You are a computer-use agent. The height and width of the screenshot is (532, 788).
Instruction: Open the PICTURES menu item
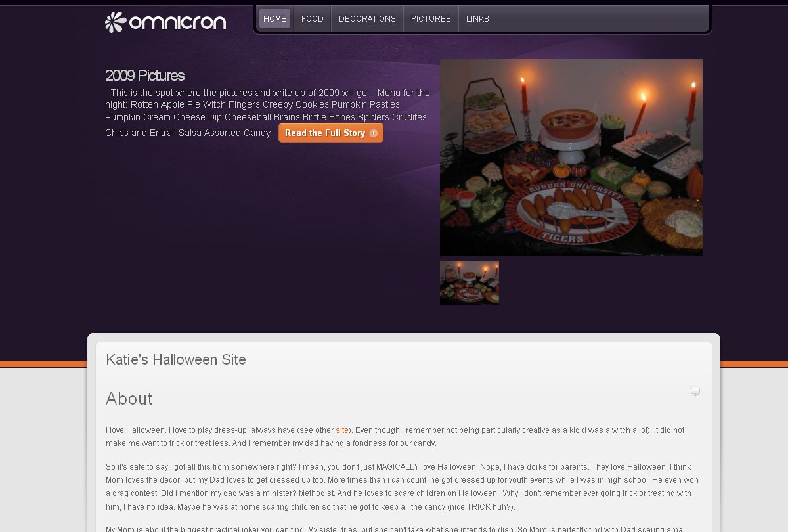[431, 19]
